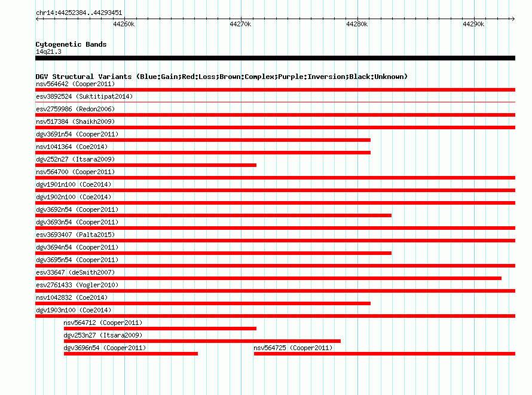Select the red bar under dgv3692n54
This screenshot has width=532, height=395.
coord(213,215)
